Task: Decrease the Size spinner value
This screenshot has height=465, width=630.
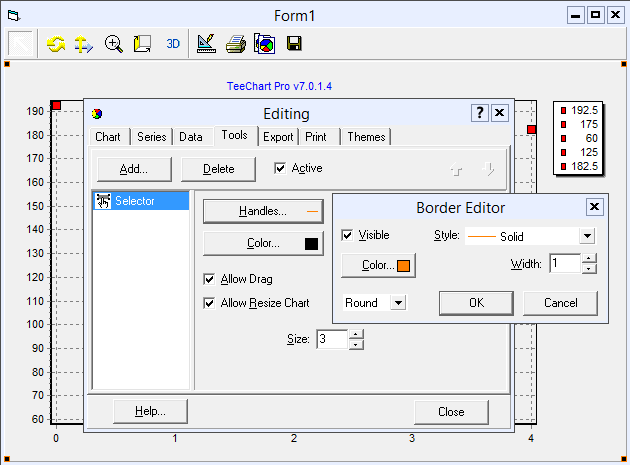Action: pyautogui.click(x=356, y=344)
